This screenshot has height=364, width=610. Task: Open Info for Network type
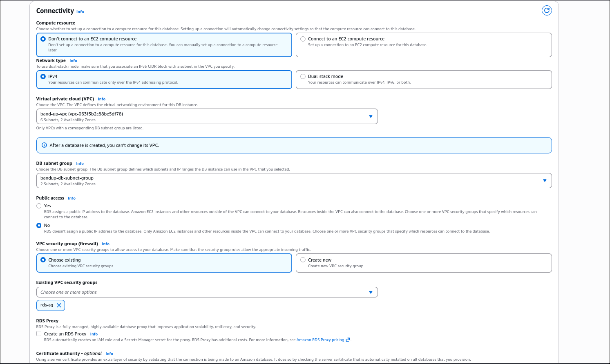pos(73,60)
